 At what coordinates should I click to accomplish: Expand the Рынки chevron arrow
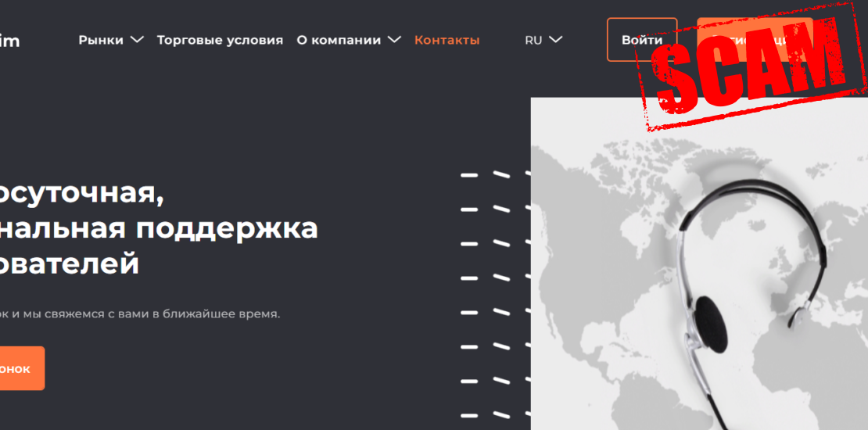137,40
